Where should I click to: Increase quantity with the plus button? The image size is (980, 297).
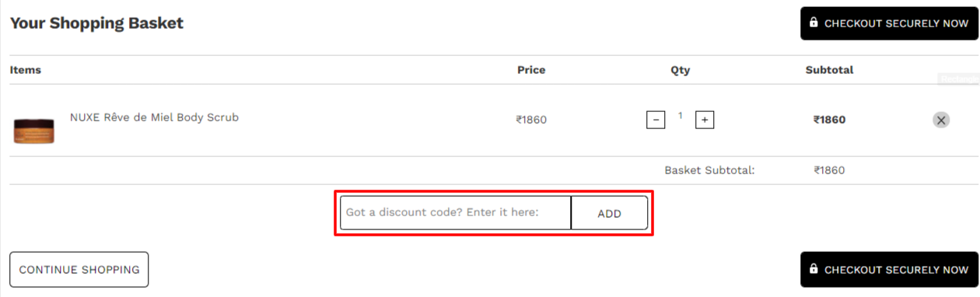coord(705,120)
